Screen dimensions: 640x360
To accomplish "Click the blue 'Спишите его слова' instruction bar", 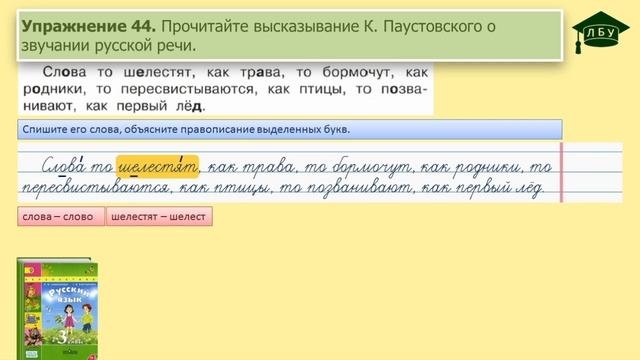I will pyautogui.click(x=290, y=129).
